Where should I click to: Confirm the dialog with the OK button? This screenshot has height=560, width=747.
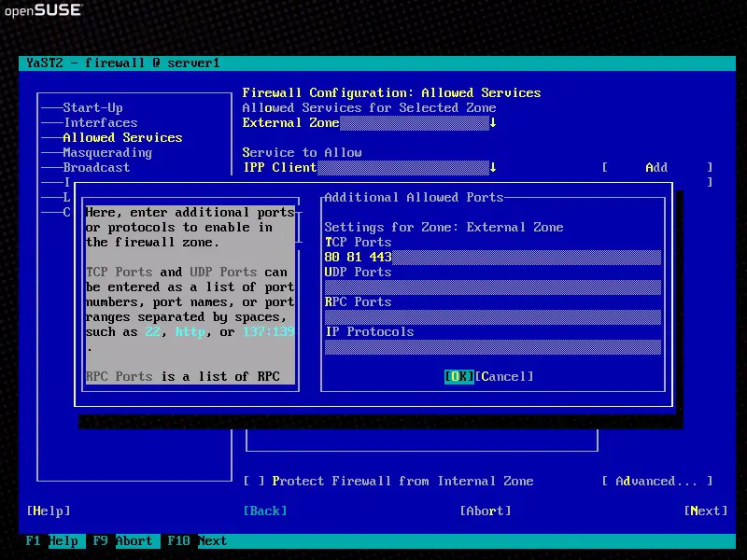point(459,377)
